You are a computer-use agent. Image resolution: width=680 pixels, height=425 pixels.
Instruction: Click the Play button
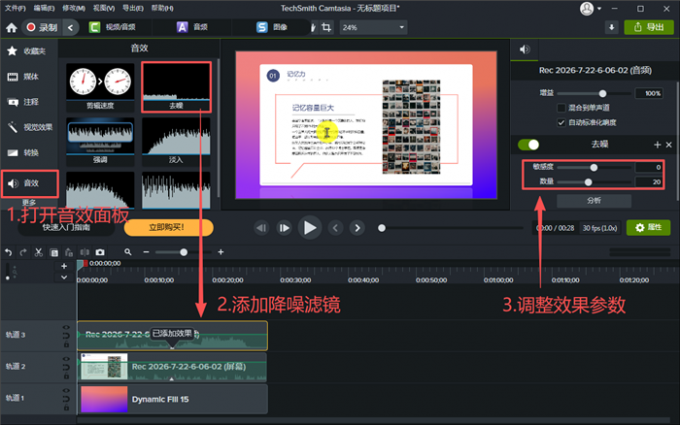[x=310, y=228]
